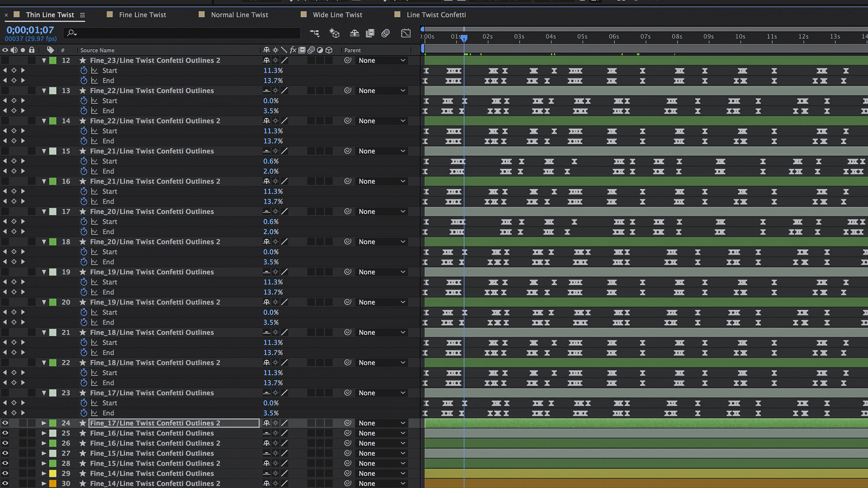Collapse layer 18 twirl arrow

point(44,242)
